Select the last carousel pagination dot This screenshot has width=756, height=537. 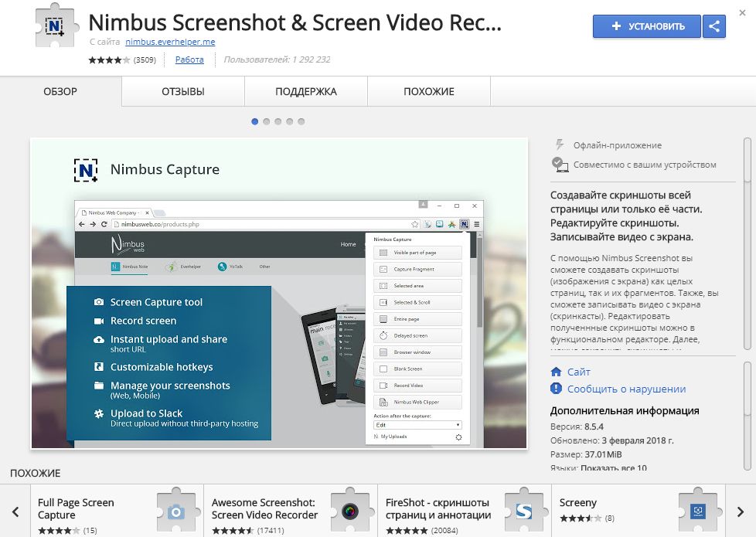coord(301,121)
